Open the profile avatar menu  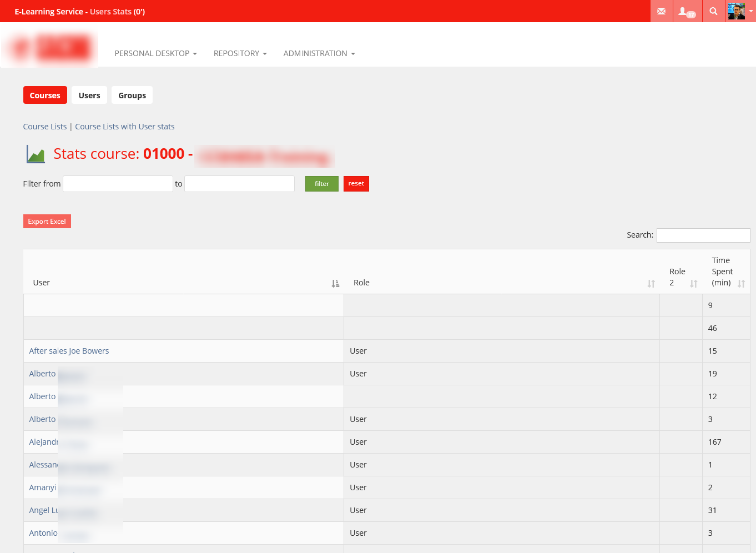pos(740,11)
